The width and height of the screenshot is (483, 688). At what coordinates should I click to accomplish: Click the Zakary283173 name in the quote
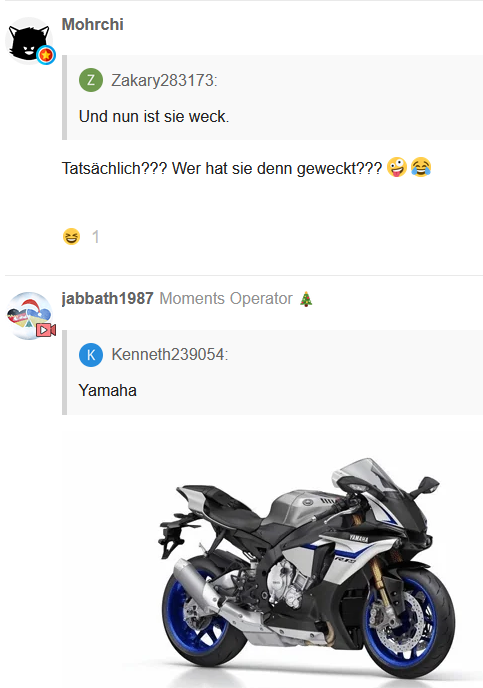164,80
